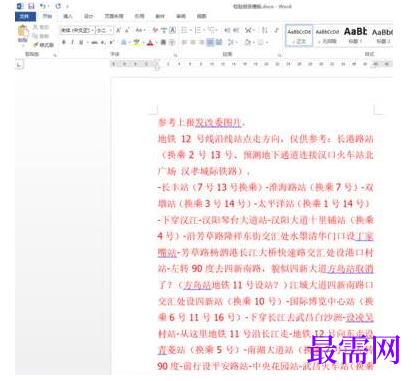Apply yellow text highlight color
The width and height of the screenshot is (419, 381).
point(136,42)
